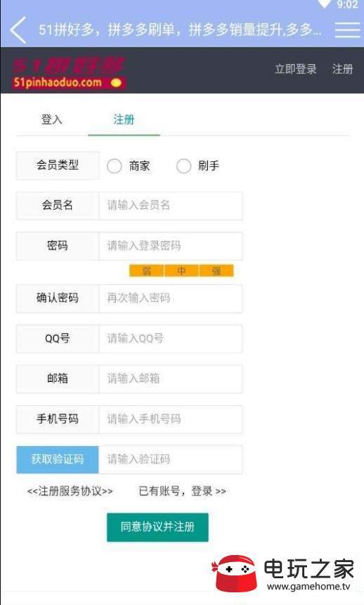Open the hamburger menu icon
Image resolution: width=364 pixels, height=605 pixels.
click(347, 30)
